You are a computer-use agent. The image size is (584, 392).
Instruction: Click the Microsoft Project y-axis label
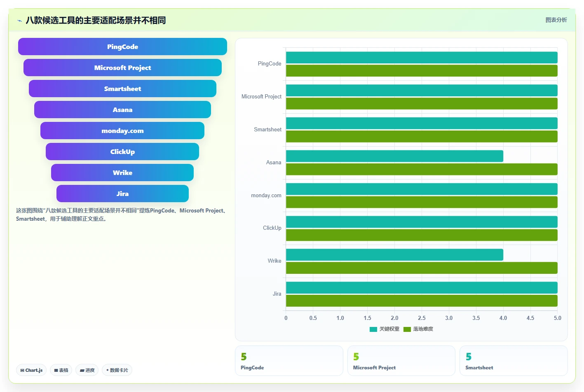[x=261, y=97]
